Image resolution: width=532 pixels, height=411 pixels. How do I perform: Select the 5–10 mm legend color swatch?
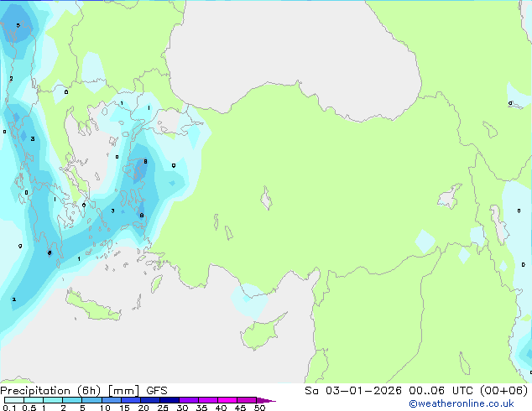click(x=91, y=400)
